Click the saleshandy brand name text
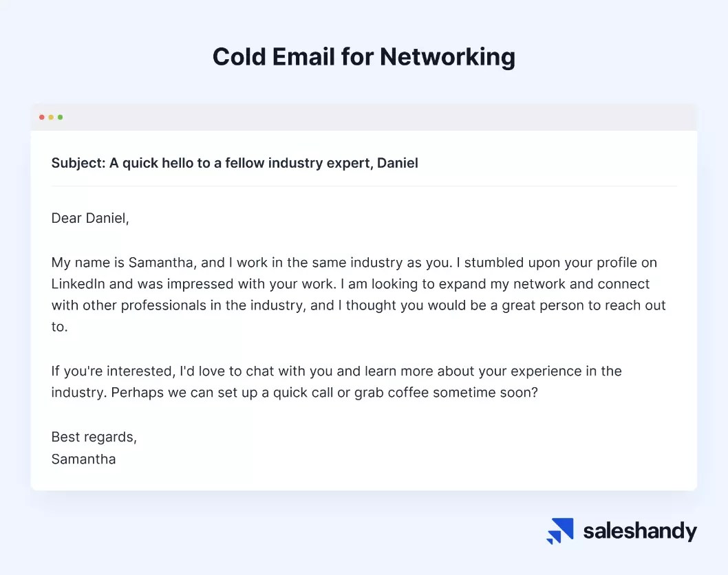Image resolution: width=728 pixels, height=575 pixels. pyautogui.click(x=640, y=531)
